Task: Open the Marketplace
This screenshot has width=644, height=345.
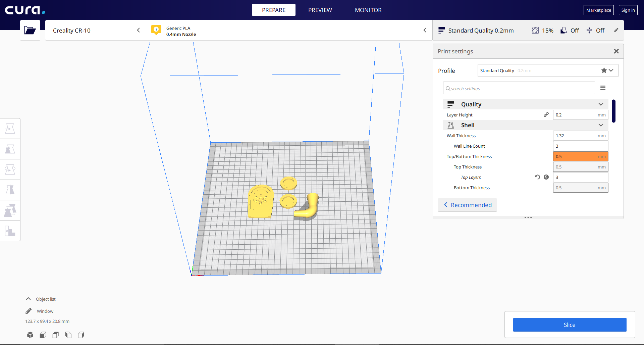Action: click(x=599, y=10)
